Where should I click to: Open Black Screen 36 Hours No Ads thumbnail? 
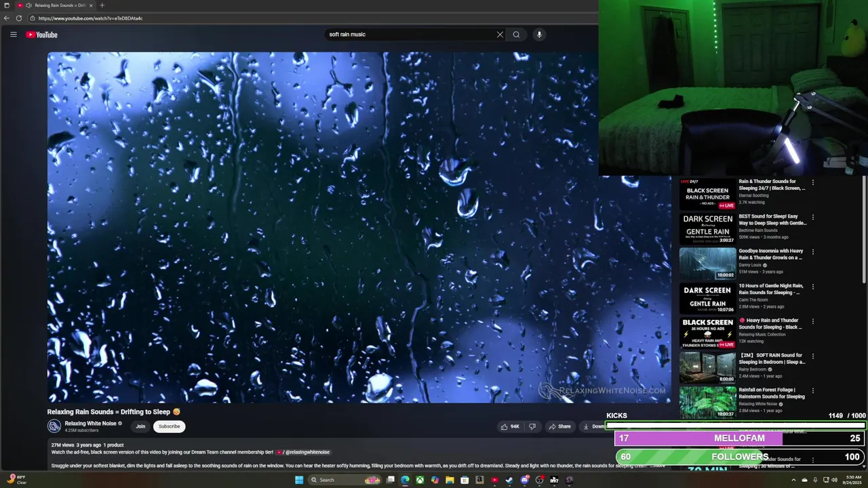(707, 333)
